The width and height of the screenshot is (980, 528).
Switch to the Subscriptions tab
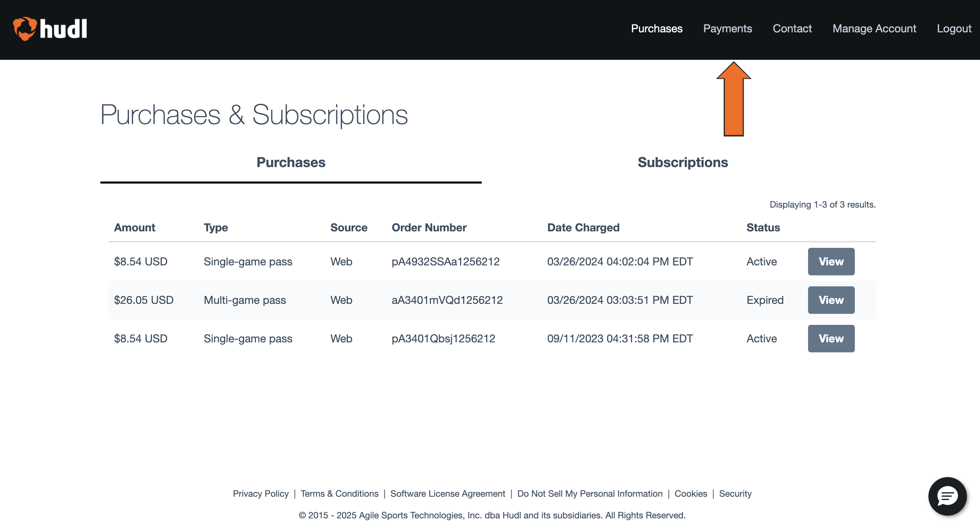click(683, 163)
